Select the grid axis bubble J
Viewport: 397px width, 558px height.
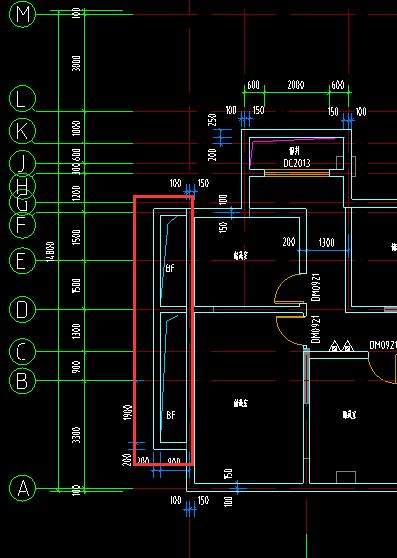pyautogui.click(x=22, y=163)
